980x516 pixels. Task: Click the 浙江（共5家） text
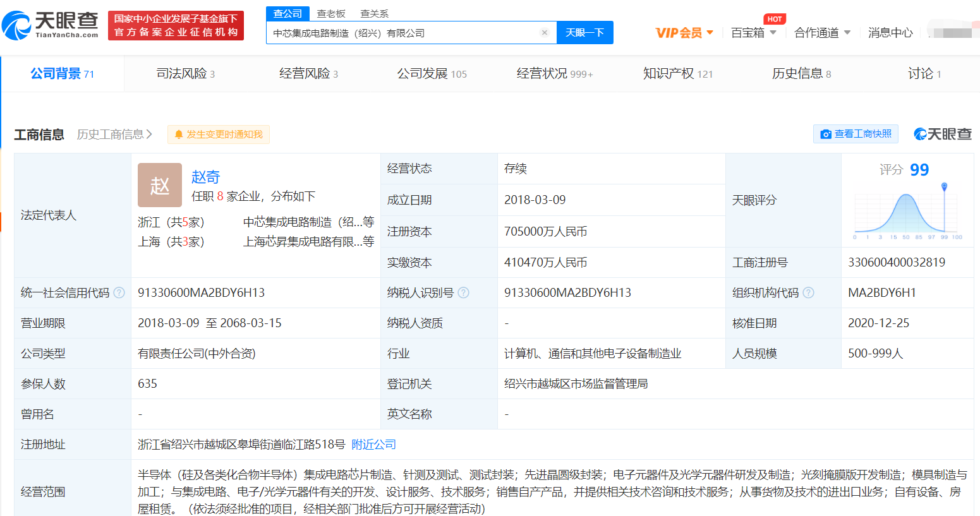click(171, 222)
